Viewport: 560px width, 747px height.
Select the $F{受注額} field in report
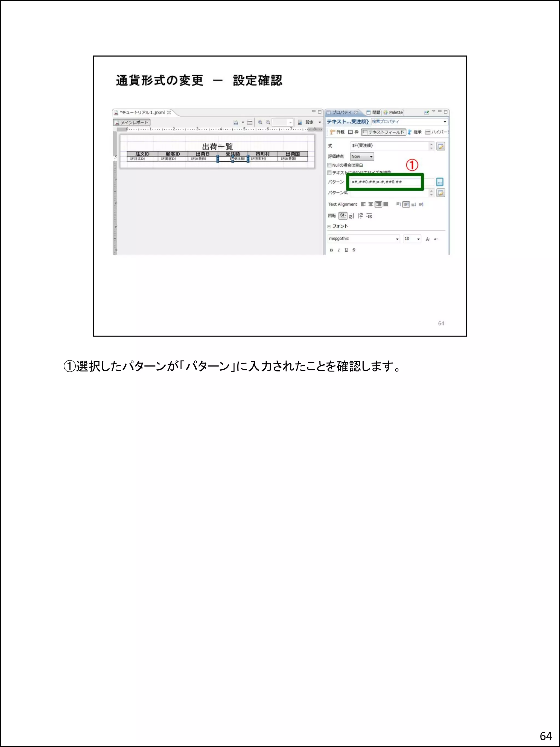click(233, 159)
